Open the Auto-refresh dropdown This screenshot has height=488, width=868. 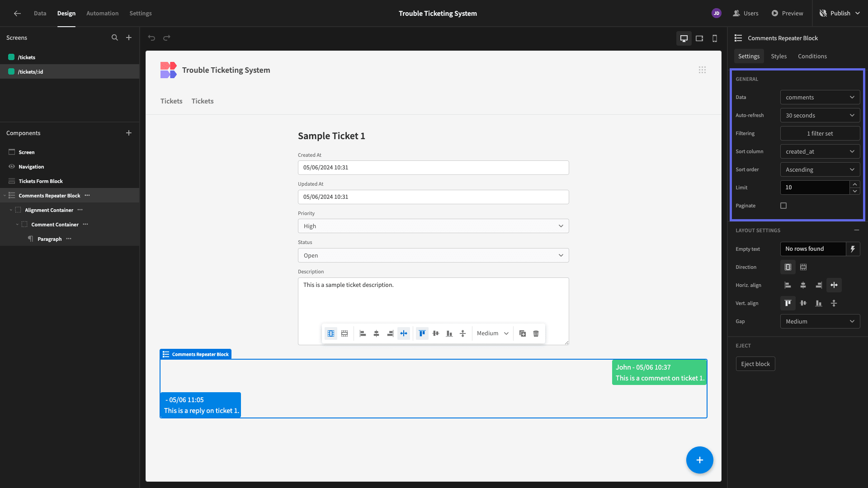point(820,115)
